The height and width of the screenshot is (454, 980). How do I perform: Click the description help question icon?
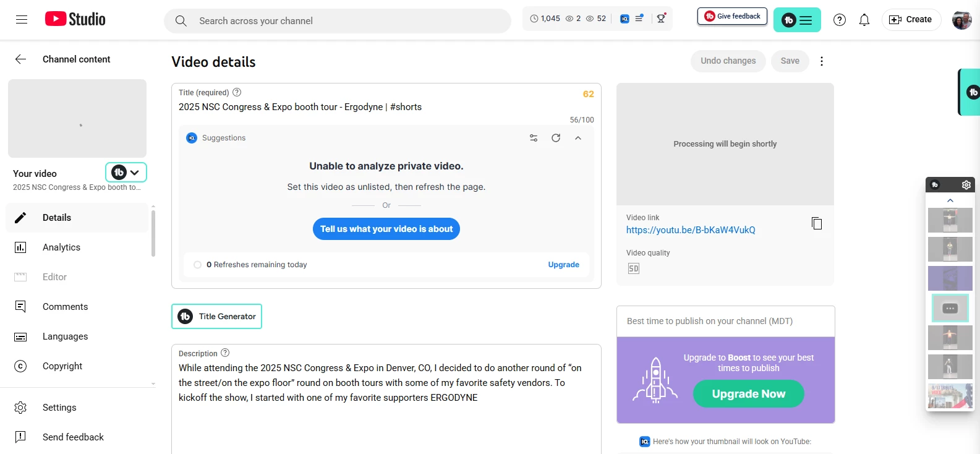tap(225, 353)
